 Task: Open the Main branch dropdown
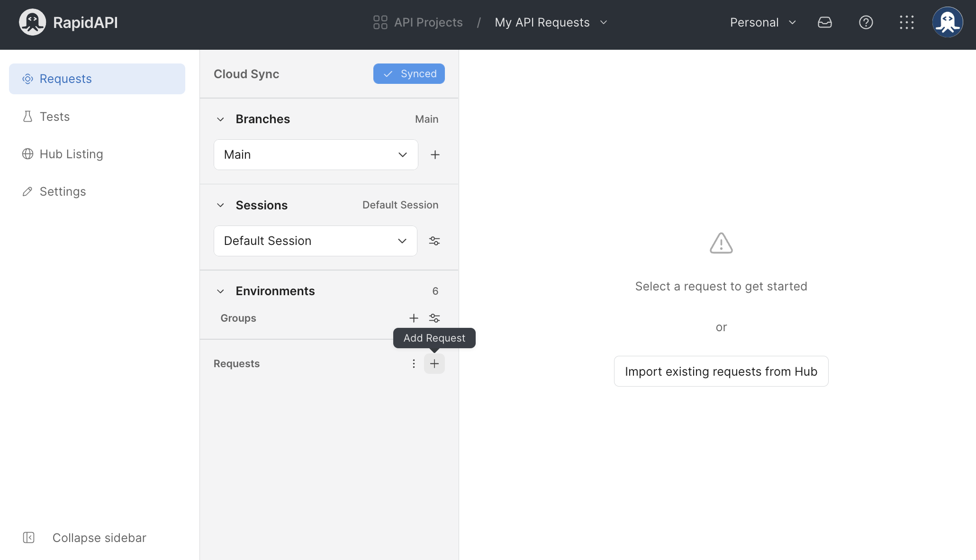316,154
